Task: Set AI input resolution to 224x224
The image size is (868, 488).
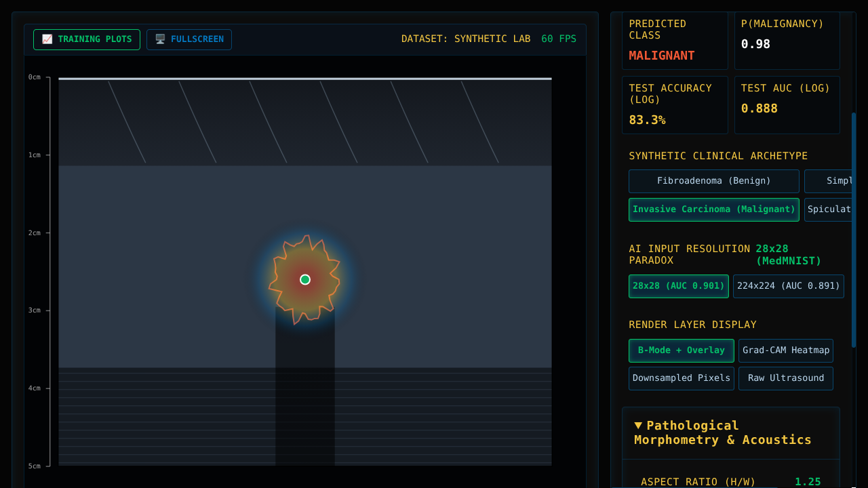Action: (789, 286)
